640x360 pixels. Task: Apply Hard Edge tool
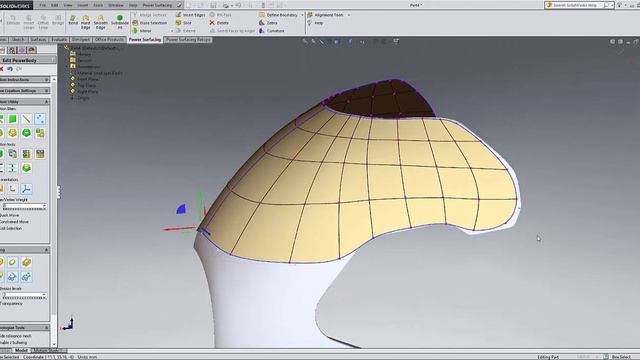click(86, 22)
